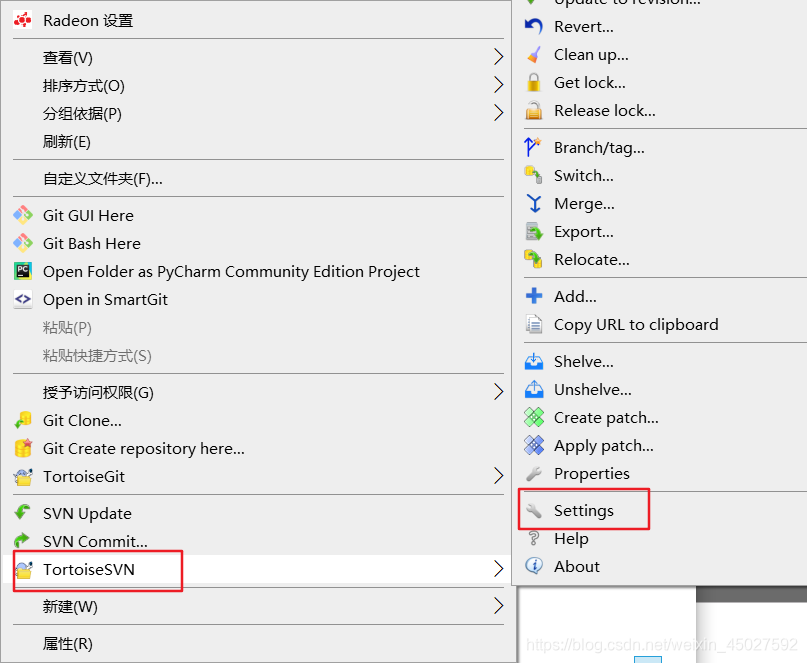Click the SVN Commit icon
Viewport: 807px width, 663px height.
pyautogui.click(x=23, y=540)
